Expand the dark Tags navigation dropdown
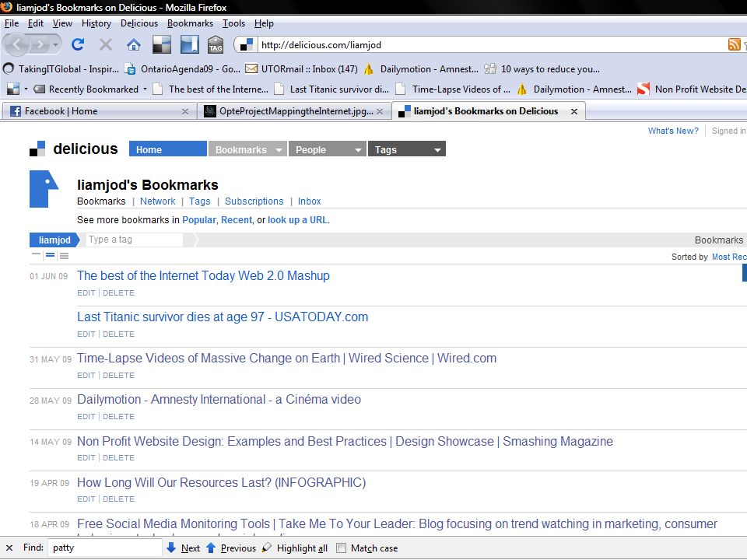 [437, 150]
